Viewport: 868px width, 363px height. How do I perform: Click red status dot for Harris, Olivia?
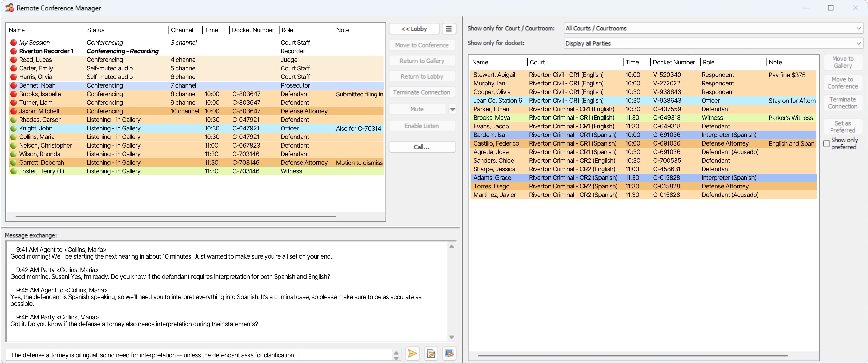[x=14, y=77]
